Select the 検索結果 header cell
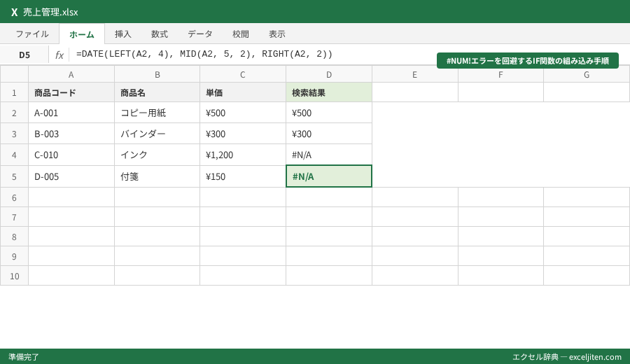This screenshot has width=630, height=364. pos(329,92)
